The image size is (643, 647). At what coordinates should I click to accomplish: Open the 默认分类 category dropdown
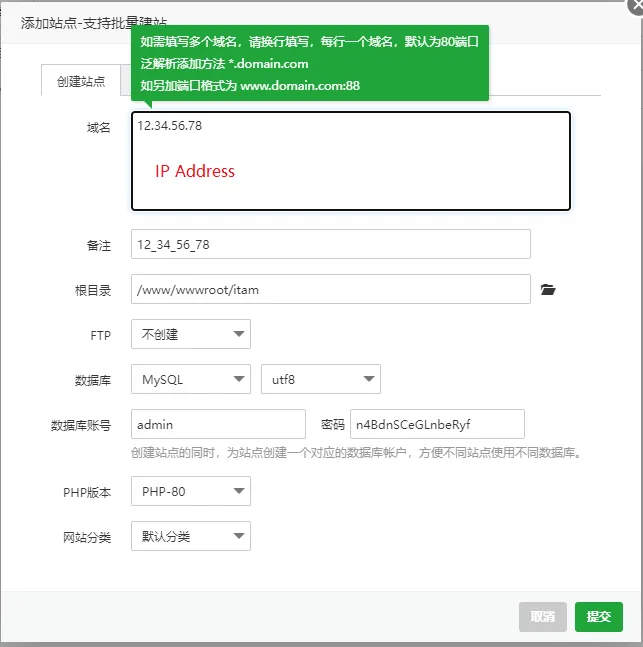[191, 536]
